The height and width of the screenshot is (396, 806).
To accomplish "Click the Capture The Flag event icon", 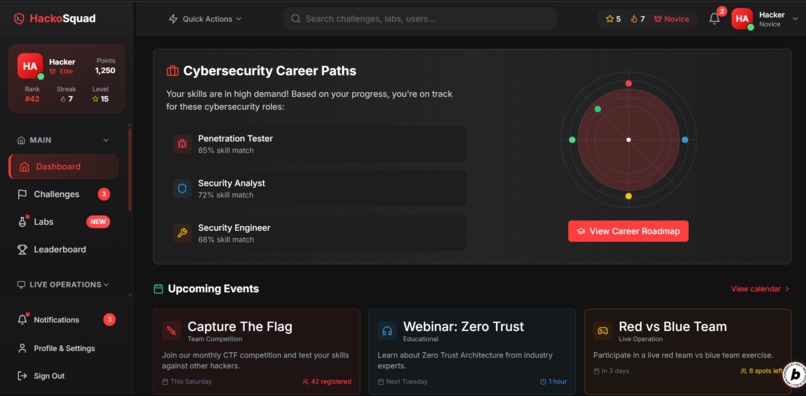I will [x=172, y=331].
